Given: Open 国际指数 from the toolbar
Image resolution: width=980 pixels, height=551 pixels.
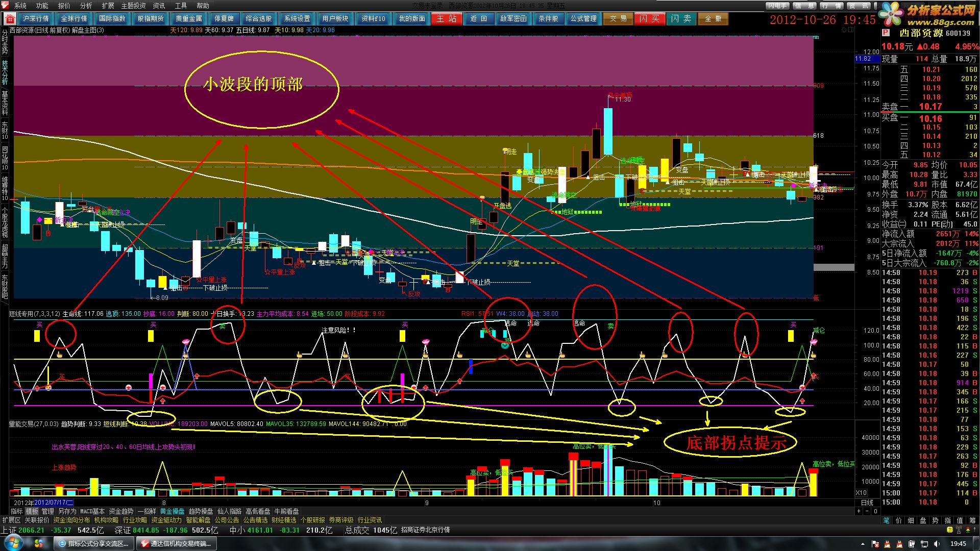Looking at the screenshot, I should click(x=112, y=18).
